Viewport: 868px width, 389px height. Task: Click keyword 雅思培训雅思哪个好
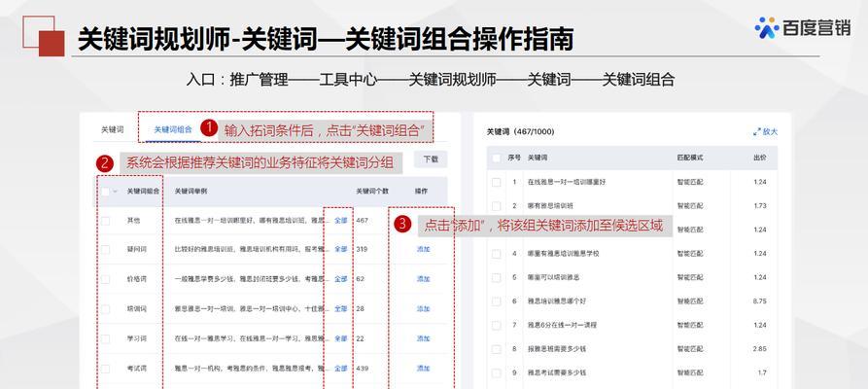[x=556, y=301]
